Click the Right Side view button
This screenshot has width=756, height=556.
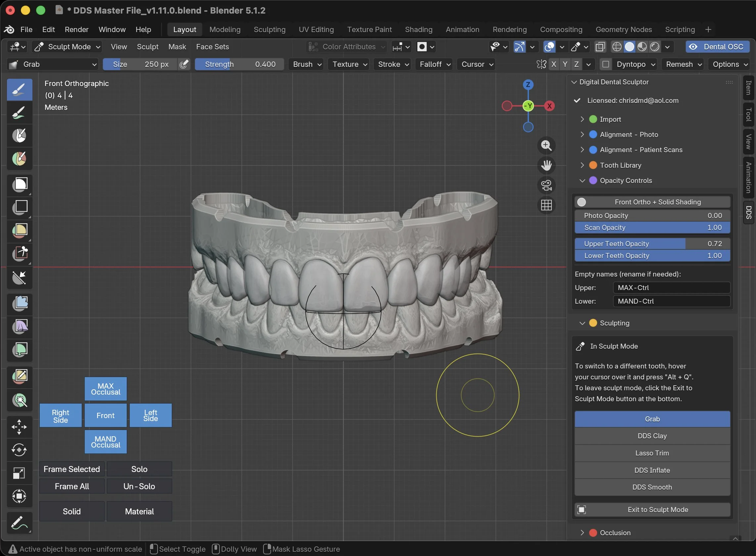[61, 416]
